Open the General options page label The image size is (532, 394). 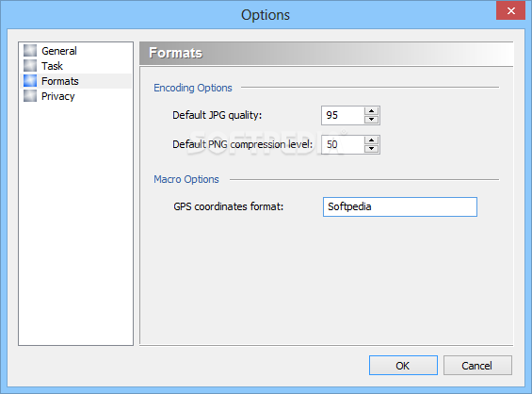(59, 51)
